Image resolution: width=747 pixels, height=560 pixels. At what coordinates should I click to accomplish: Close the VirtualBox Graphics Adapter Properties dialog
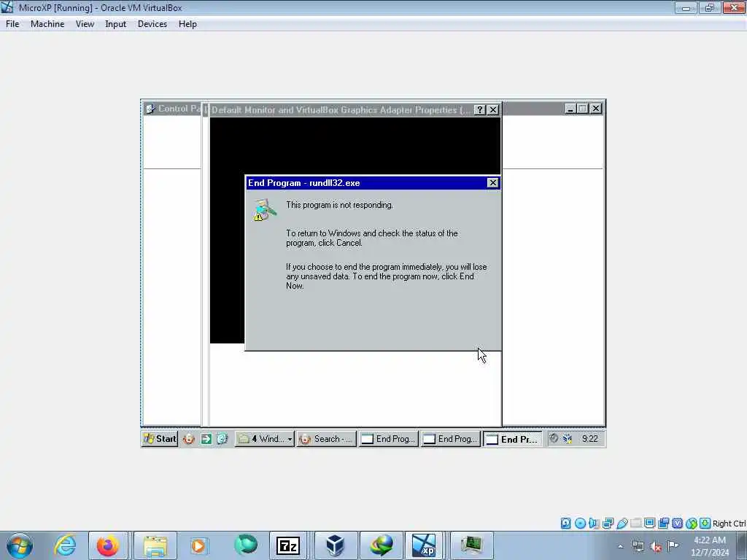click(x=493, y=109)
